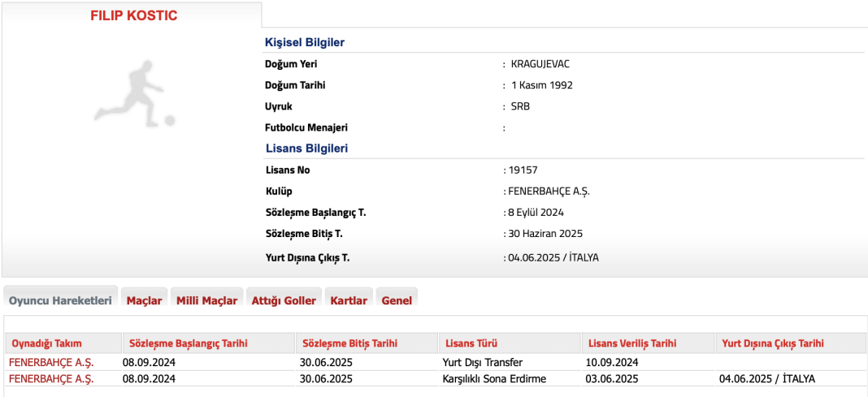
Task: Click the FILIP KOSTIC player name heading
Action: 134,15
